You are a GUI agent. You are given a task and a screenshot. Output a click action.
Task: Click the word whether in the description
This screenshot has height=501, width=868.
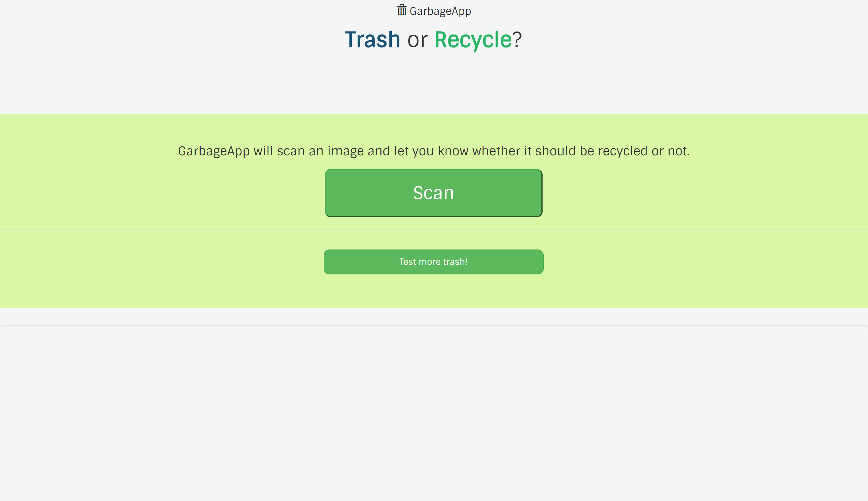coord(496,151)
